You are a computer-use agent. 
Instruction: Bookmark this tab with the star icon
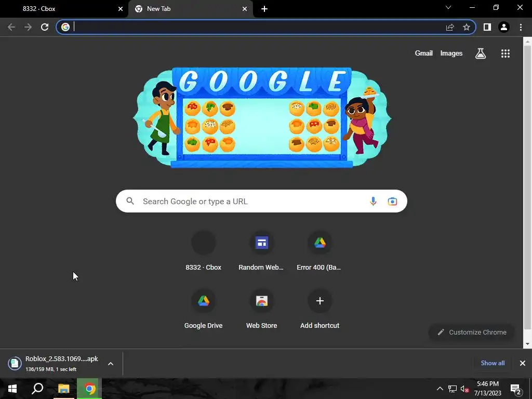coord(467,27)
